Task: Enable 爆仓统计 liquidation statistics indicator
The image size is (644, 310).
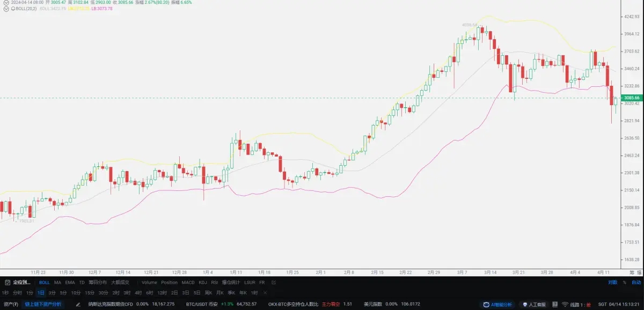Action: point(231,282)
